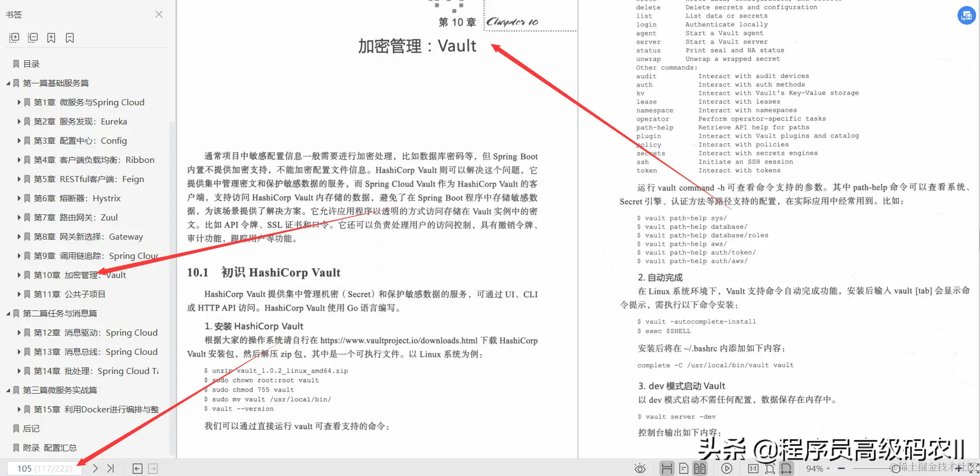
Task: Collapse 第三篇微服务实战篇 section
Action: [8, 390]
